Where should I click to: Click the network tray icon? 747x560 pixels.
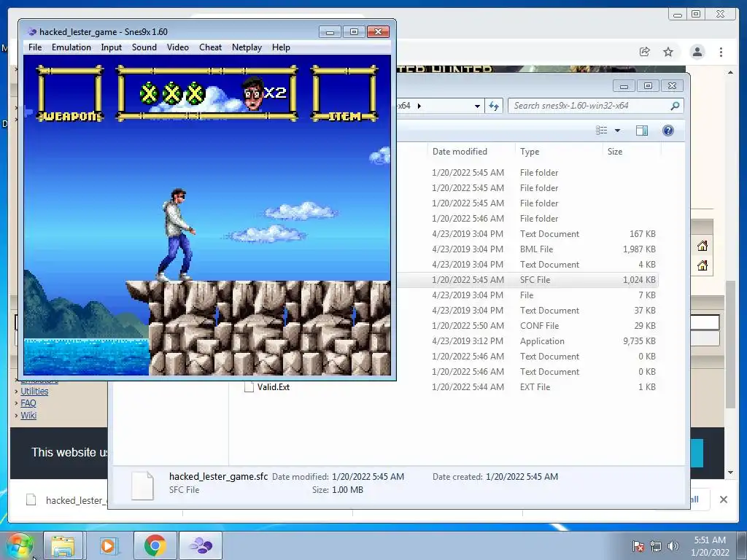pos(656,546)
